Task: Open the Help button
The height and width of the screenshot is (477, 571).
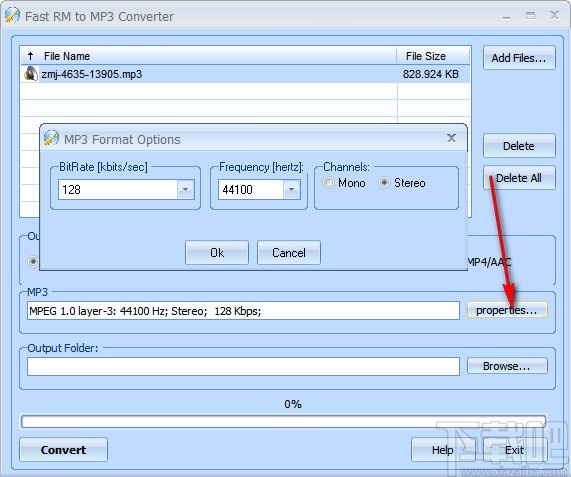Action: click(443, 450)
